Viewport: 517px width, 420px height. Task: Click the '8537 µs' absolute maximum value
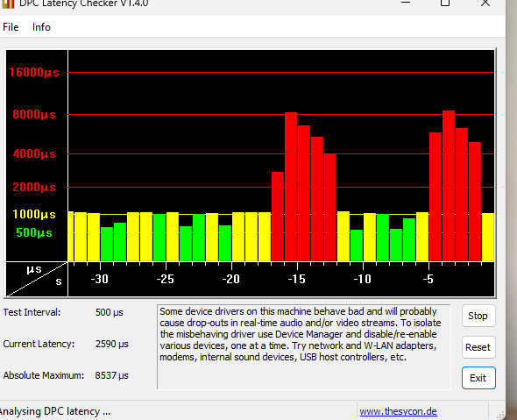[111, 375]
